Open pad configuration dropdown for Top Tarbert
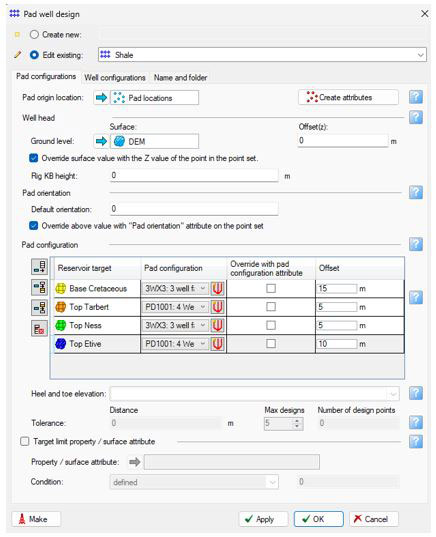The width and height of the screenshot is (436, 537). coord(175,307)
